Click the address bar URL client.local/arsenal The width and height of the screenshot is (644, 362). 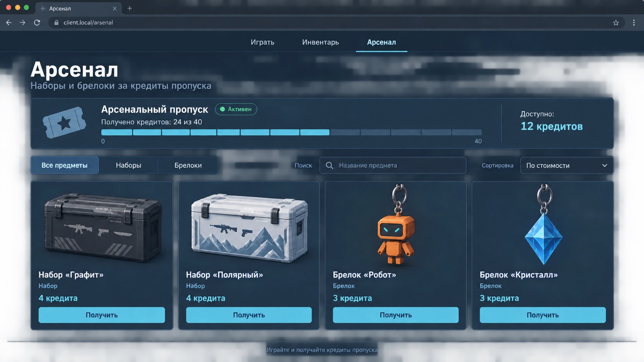tap(88, 23)
